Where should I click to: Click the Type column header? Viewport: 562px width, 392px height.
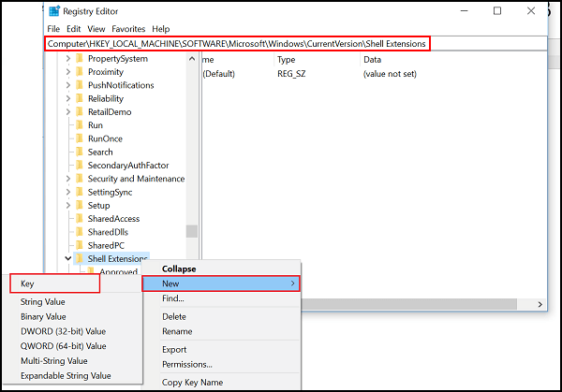pyautogui.click(x=286, y=60)
